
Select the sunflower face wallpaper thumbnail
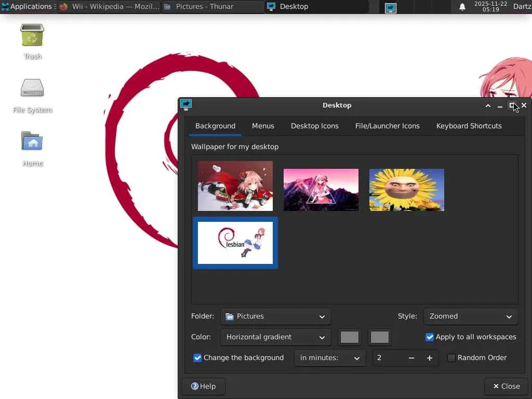pos(406,190)
